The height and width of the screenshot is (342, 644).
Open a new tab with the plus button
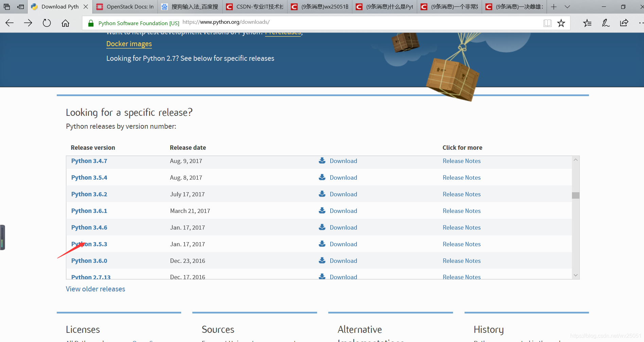(x=554, y=6)
